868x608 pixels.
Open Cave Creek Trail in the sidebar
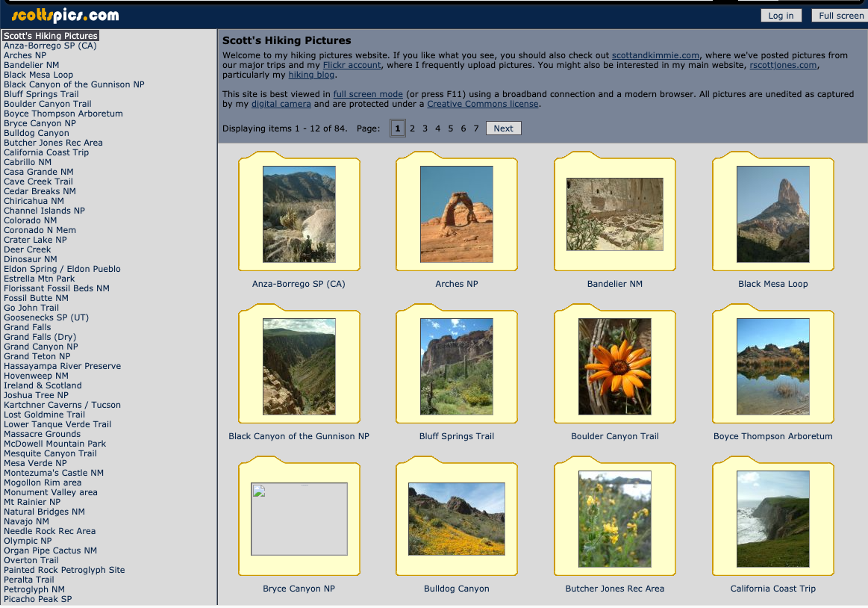coord(38,182)
